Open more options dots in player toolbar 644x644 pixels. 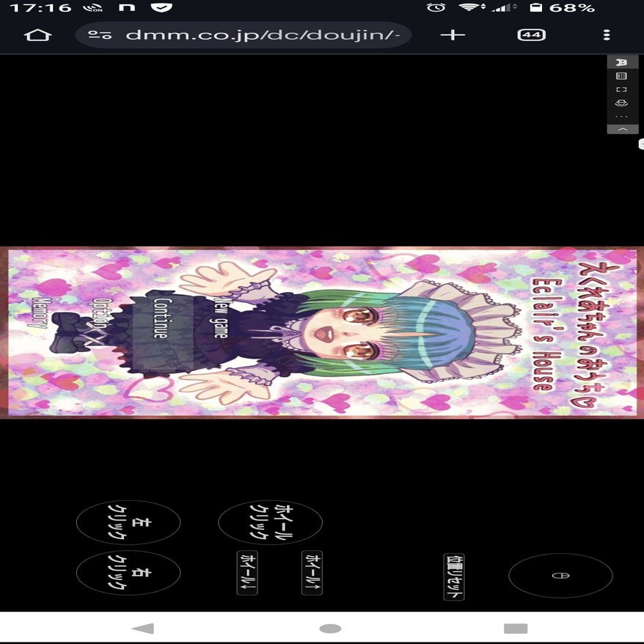coord(622,117)
